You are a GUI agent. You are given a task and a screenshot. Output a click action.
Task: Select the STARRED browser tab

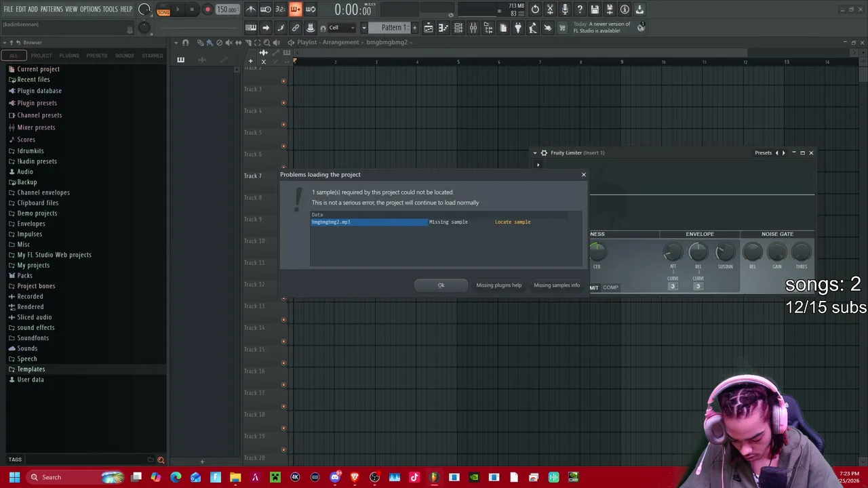pos(153,56)
